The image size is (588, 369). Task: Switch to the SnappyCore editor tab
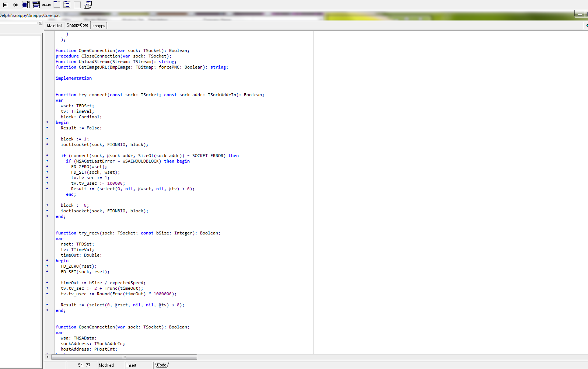coord(77,25)
